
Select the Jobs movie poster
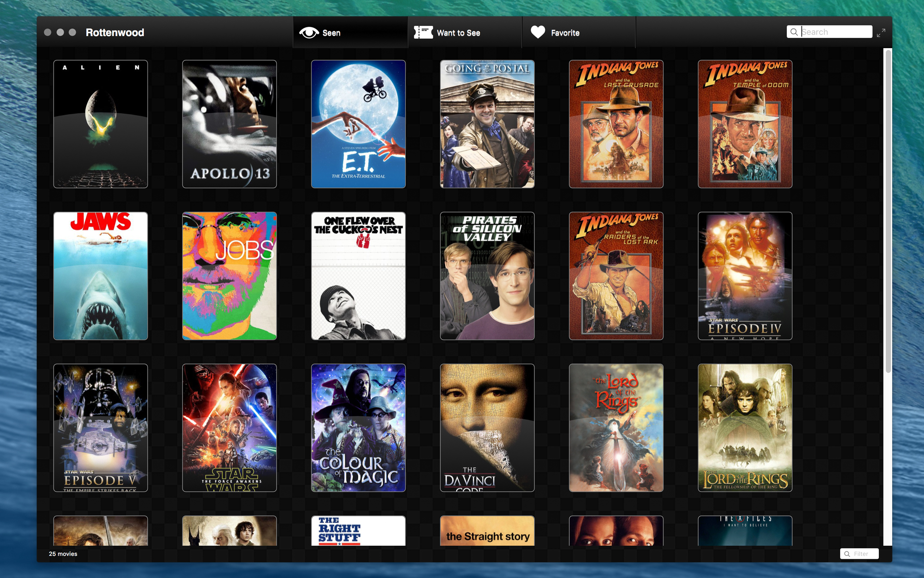230,276
